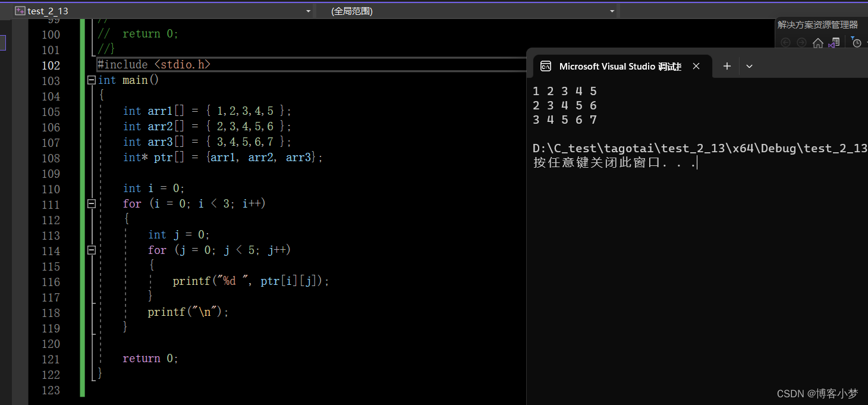Click the 'int j = 0;' line

pyautogui.click(x=179, y=234)
